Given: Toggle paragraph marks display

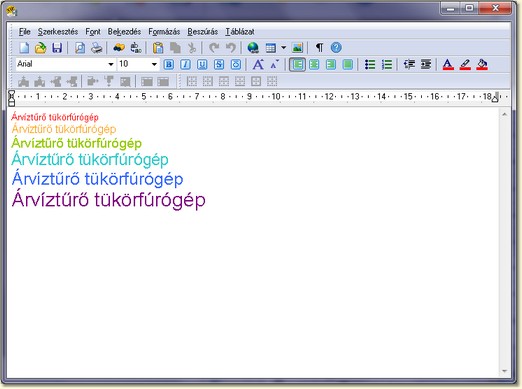Looking at the screenshot, I should click(x=319, y=48).
